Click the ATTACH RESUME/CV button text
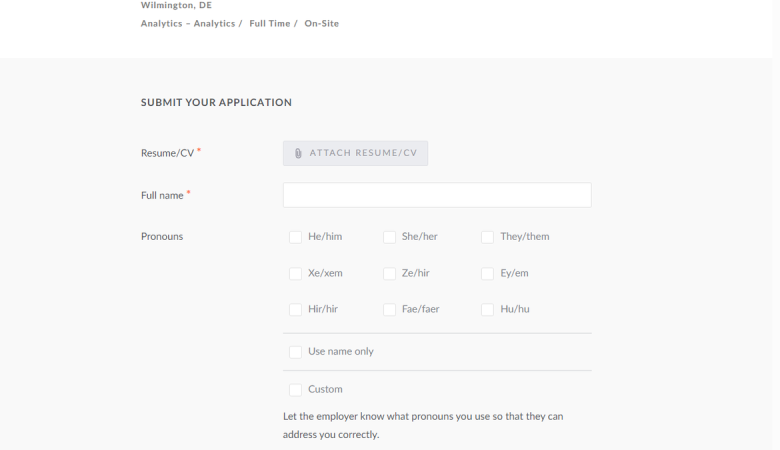Image resolution: width=780 pixels, height=450 pixels. (363, 153)
